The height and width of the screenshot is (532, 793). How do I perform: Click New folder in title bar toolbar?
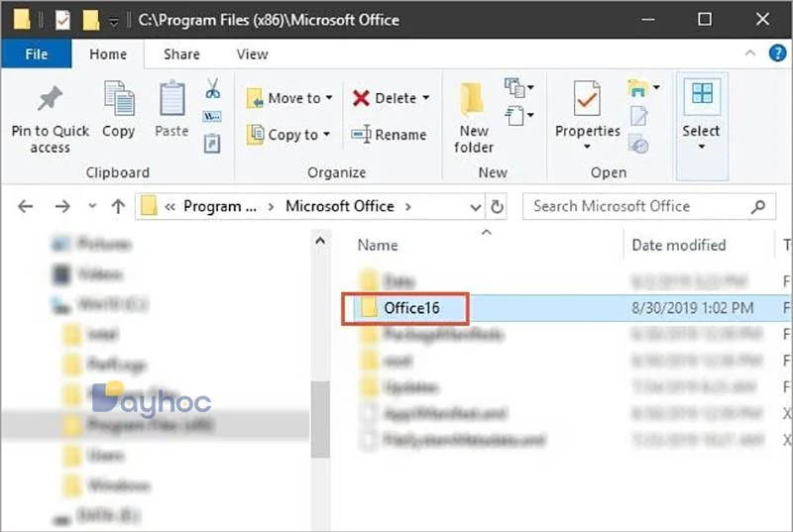pyautogui.click(x=91, y=20)
